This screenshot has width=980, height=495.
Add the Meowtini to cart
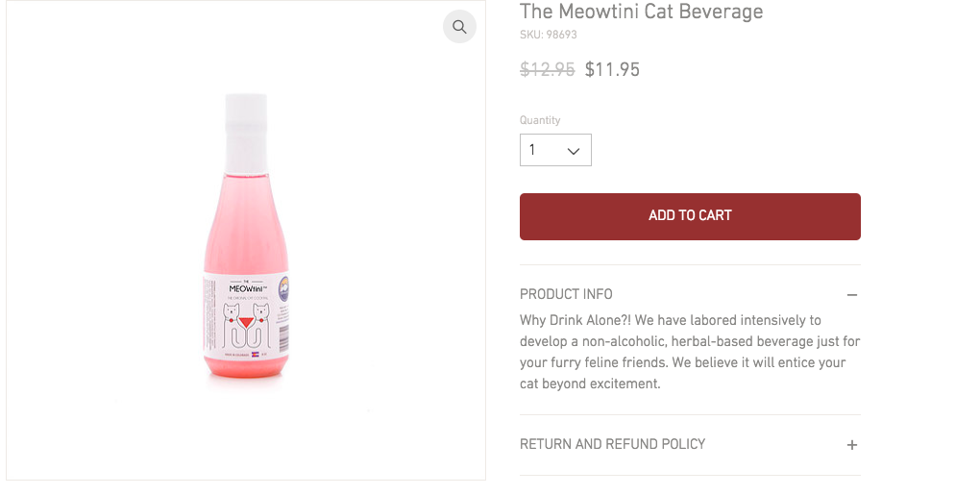690,216
